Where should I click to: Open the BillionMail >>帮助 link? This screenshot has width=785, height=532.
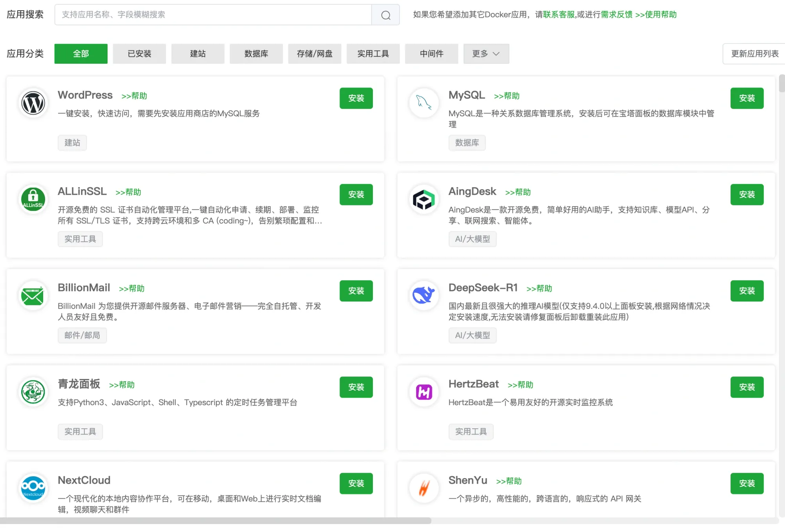[x=132, y=289]
